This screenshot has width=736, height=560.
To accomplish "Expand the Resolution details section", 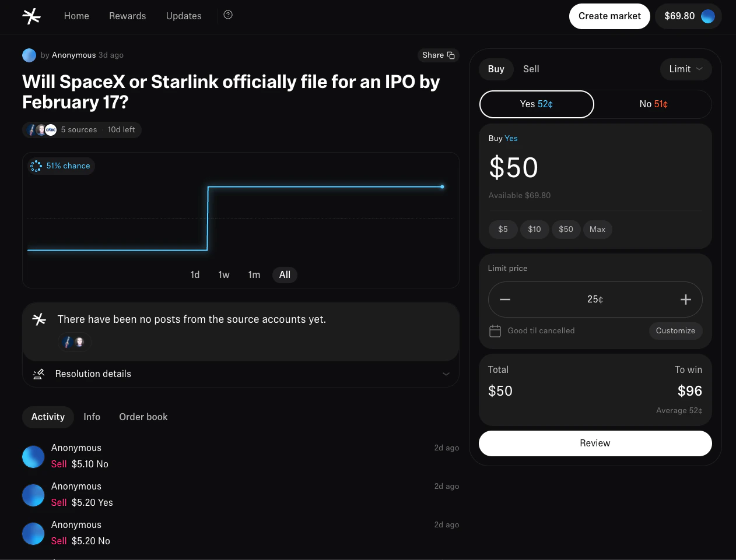I will coord(241,374).
